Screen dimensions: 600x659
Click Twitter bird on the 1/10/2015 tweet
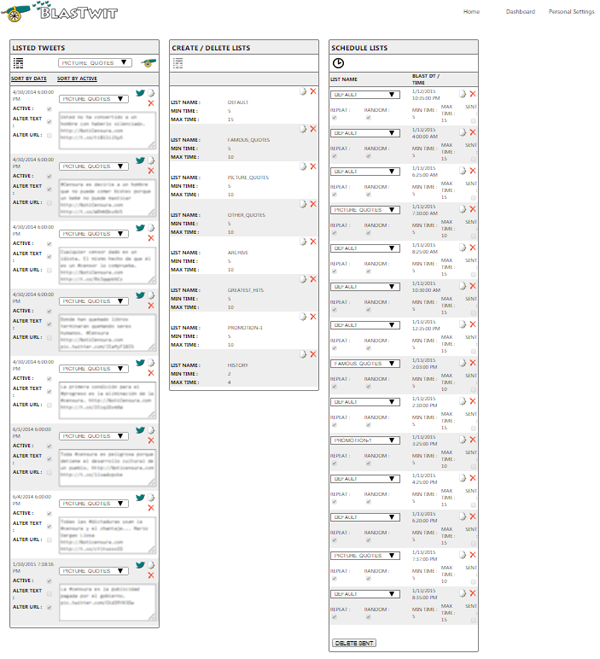coord(140,565)
